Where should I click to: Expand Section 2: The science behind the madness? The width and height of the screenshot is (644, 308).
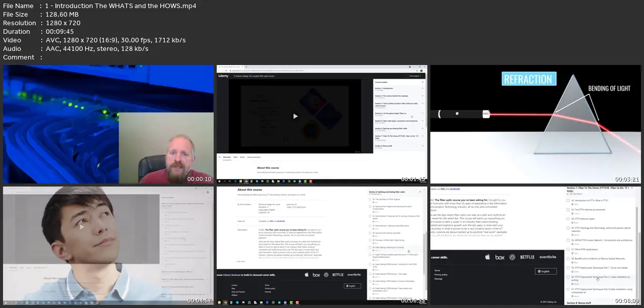click(423, 96)
